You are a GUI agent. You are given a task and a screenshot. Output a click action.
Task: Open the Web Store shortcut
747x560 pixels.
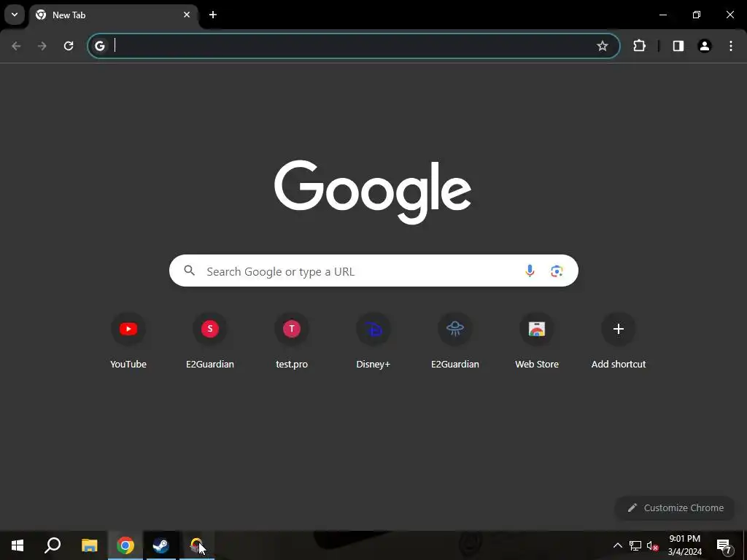pyautogui.click(x=537, y=340)
